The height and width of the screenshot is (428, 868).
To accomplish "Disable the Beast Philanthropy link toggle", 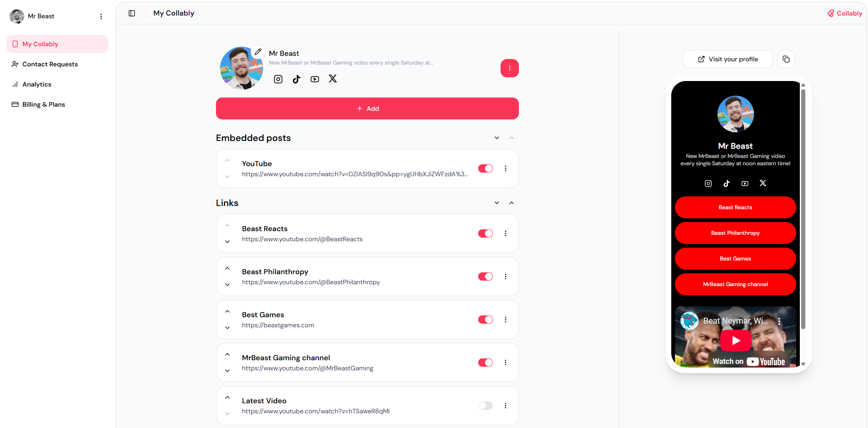I will pyautogui.click(x=485, y=276).
